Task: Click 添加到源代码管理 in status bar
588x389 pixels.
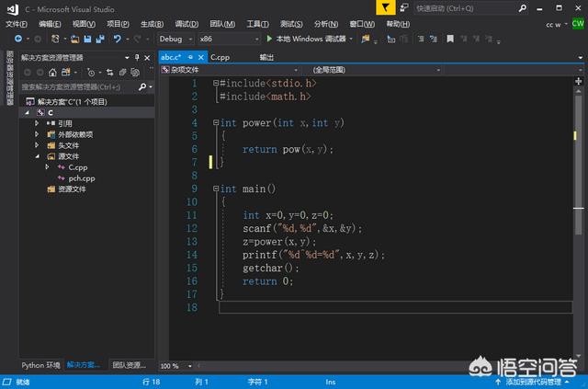Action: tap(532, 383)
